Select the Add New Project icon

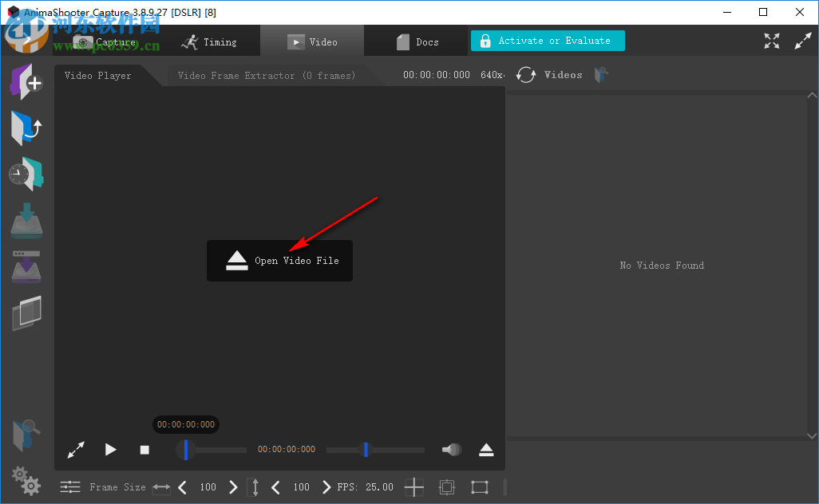[26, 81]
